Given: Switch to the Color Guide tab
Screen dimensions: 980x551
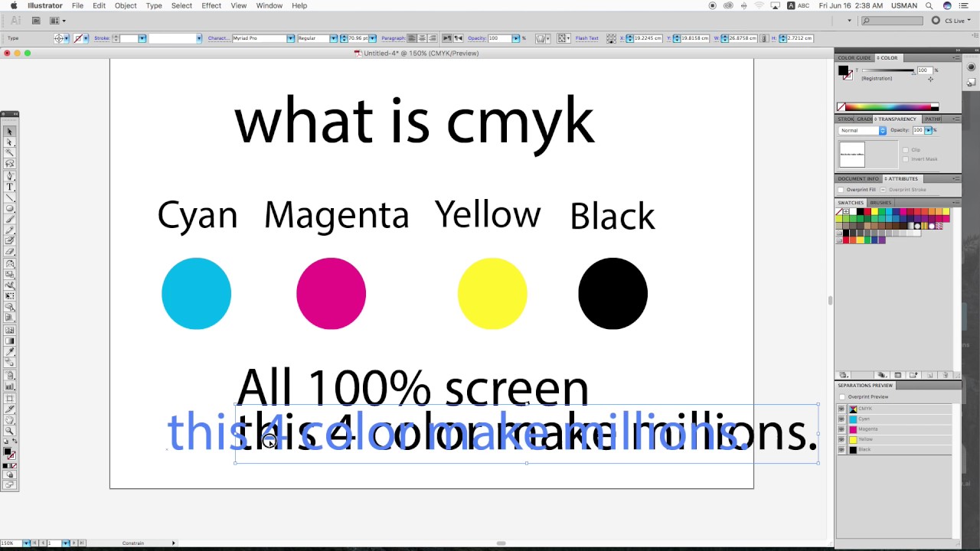Looking at the screenshot, I should point(854,58).
